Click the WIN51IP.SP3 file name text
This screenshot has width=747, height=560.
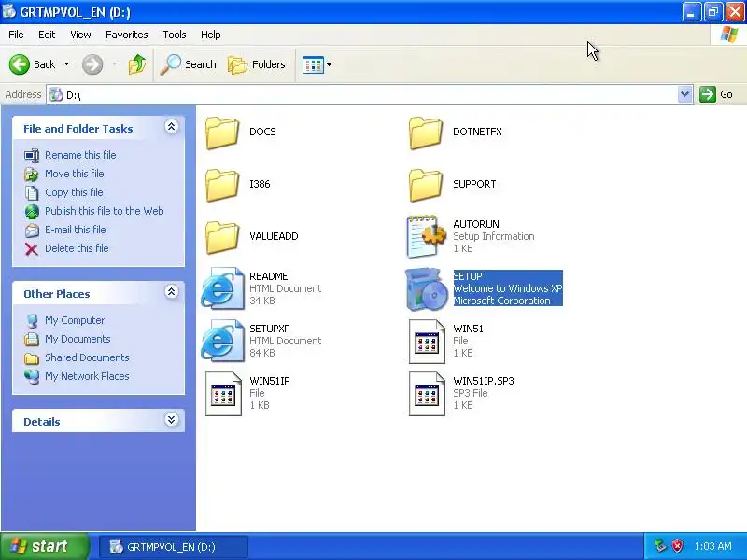coord(484,381)
